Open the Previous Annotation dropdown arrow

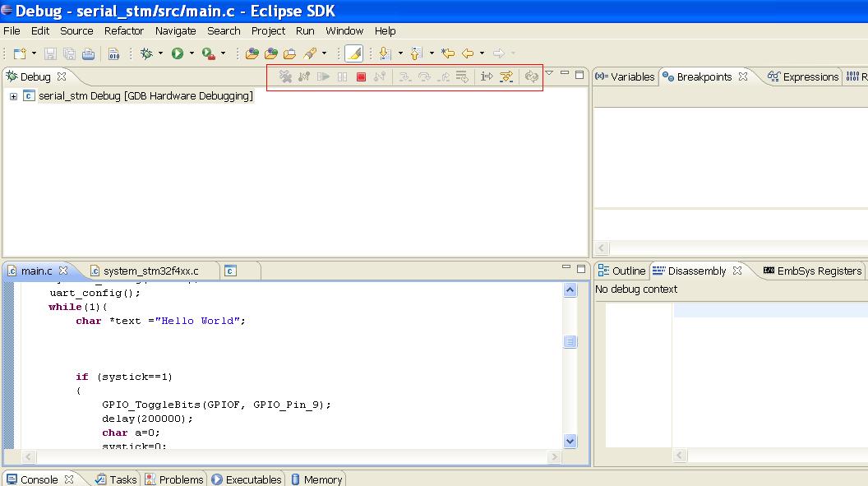[432, 53]
